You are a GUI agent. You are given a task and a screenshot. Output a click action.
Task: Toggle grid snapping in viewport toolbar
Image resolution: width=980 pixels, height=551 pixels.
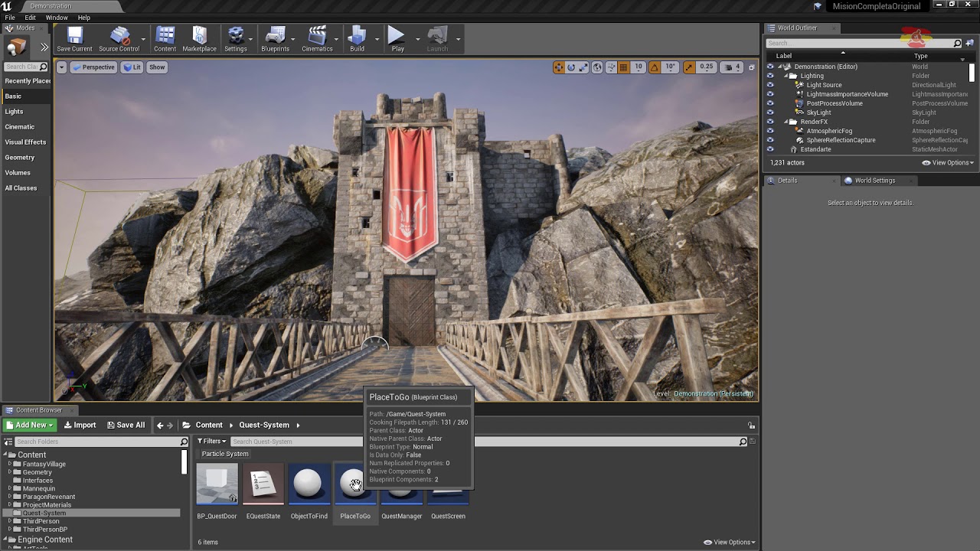[x=623, y=67]
